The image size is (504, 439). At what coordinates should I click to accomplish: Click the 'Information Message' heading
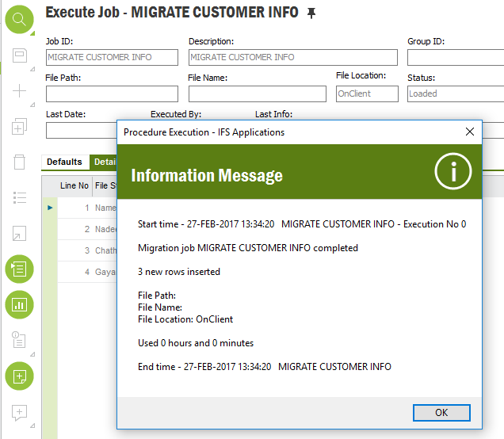(207, 176)
